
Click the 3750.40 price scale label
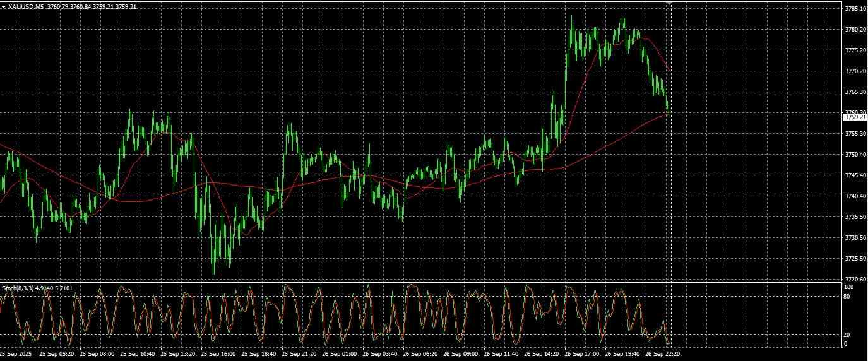coord(855,155)
